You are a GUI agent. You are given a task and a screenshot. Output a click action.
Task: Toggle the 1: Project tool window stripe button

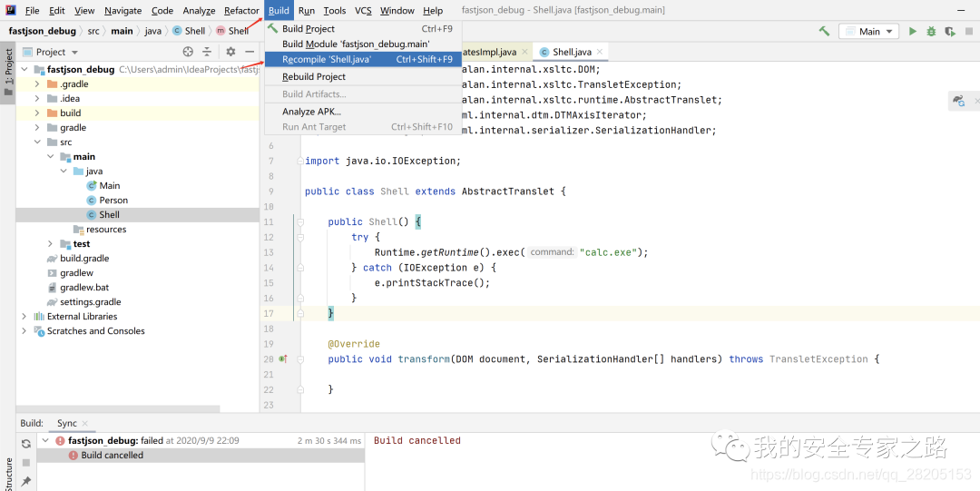(8, 73)
